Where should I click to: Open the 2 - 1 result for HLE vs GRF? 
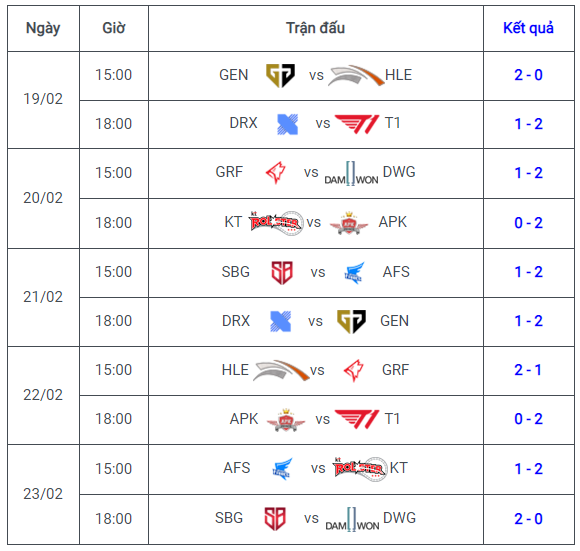click(528, 370)
